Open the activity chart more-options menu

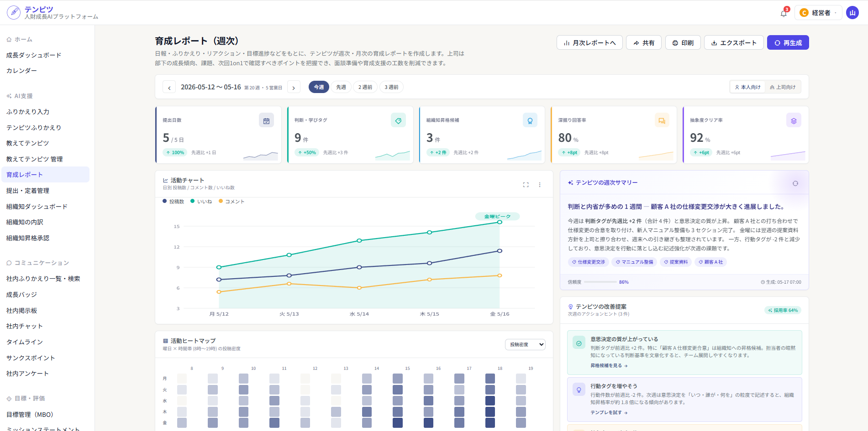540,185
